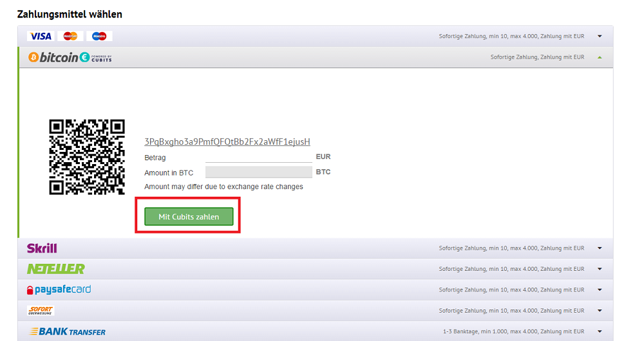Click the SOFORT Überweisung logo

[41, 311]
